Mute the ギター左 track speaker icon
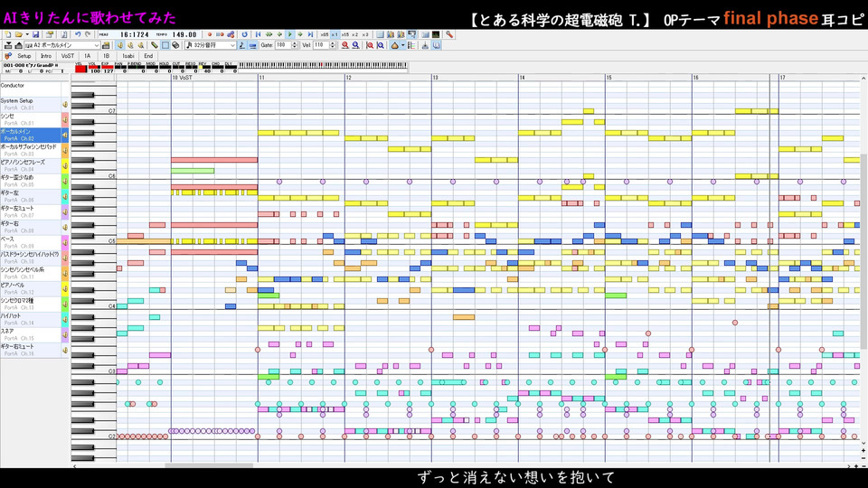868x488 pixels. [65, 196]
